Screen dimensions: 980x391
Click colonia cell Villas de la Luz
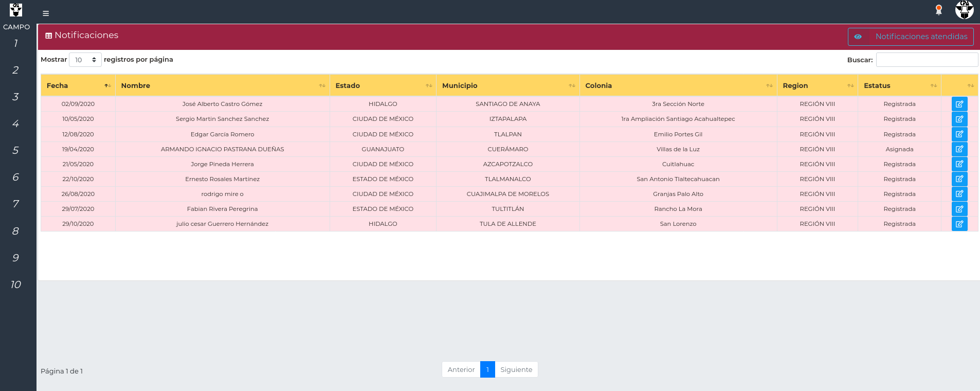[678, 149]
